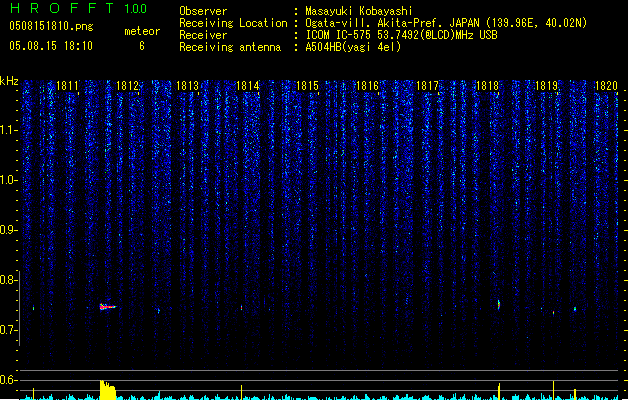The image size is (629, 400).
Task: Click the 0.8 kHz frequency label
Action: [x=9, y=280]
